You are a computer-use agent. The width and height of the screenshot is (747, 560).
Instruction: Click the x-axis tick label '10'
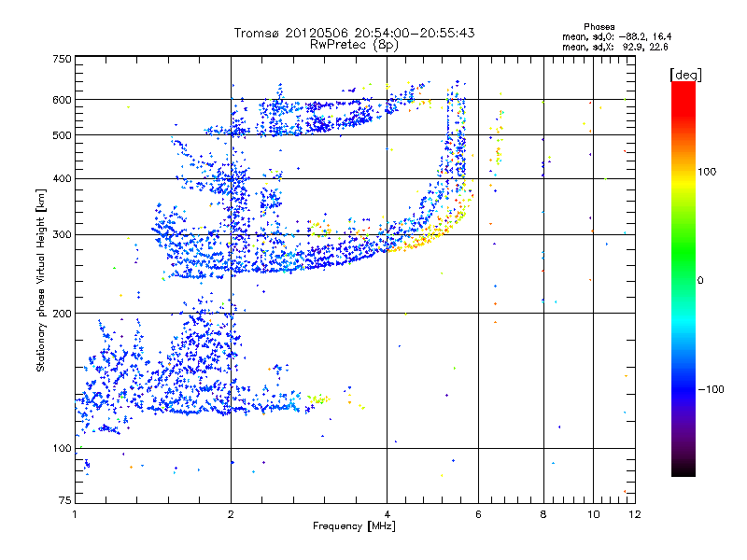tap(594, 514)
